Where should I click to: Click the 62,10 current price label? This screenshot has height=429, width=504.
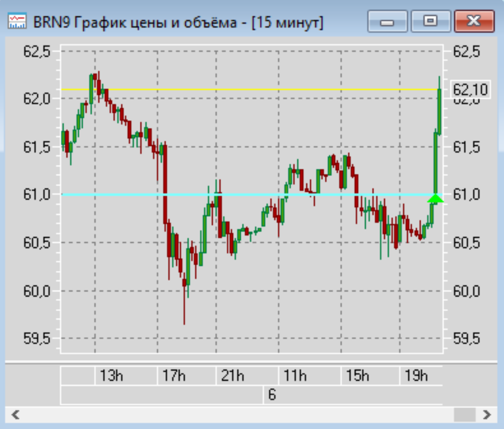(470, 90)
